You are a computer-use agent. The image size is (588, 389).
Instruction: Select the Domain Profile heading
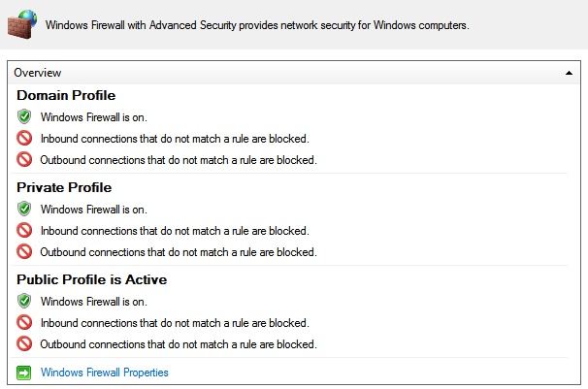coord(66,95)
